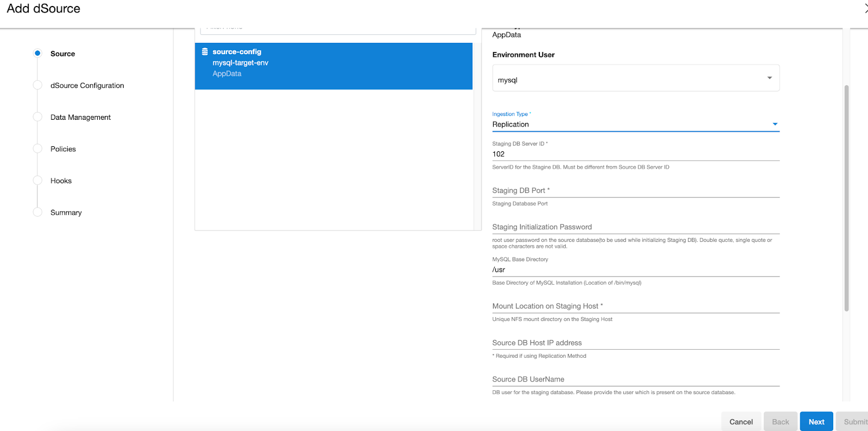Click the right panel vertical scrollbar
Screen dimensions: 868x431
click(846, 198)
